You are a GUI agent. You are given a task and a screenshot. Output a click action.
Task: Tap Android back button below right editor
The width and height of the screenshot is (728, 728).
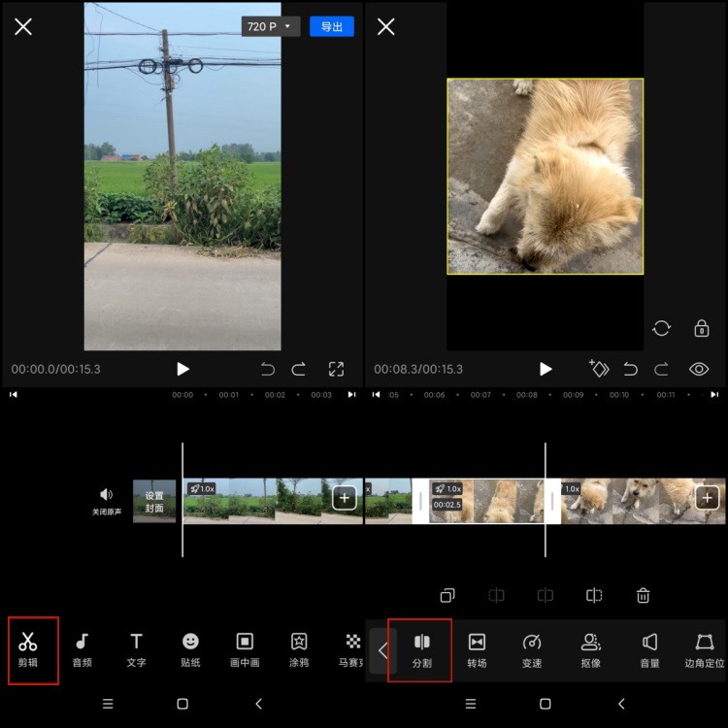point(621,704)
